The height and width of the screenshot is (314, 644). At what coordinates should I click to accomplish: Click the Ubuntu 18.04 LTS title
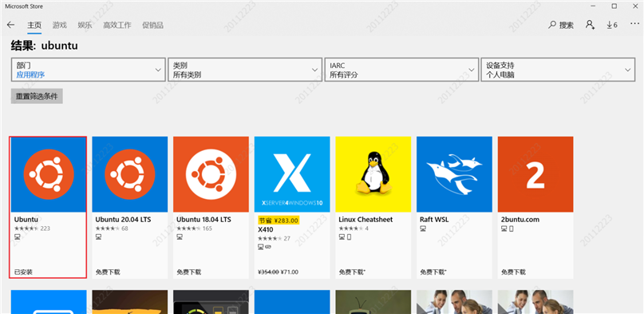204,220
